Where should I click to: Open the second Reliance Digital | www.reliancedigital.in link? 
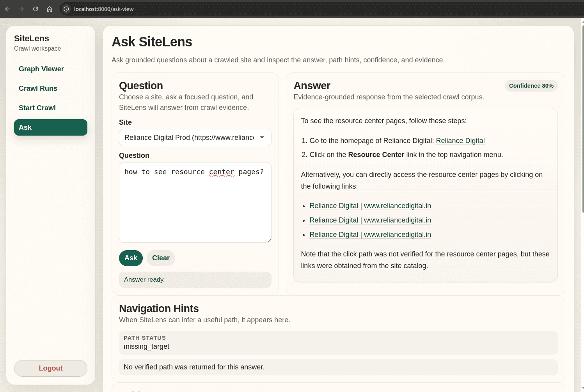[370, 220]
